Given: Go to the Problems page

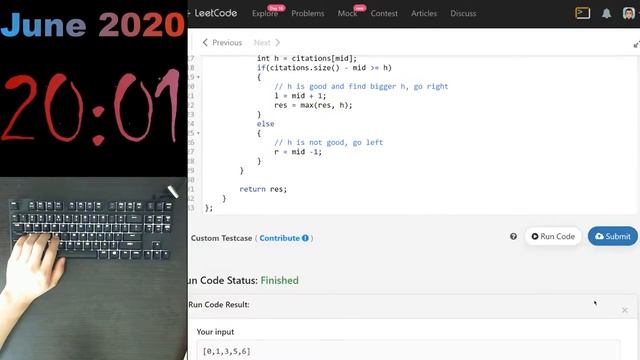Looking at the screenshot, I should coord(308,13).
